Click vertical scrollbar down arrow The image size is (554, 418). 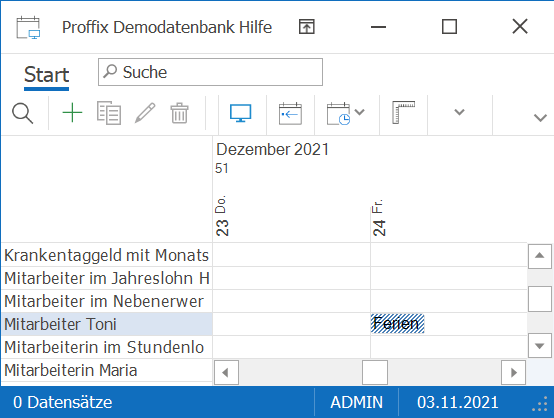(x=540, y=346)
